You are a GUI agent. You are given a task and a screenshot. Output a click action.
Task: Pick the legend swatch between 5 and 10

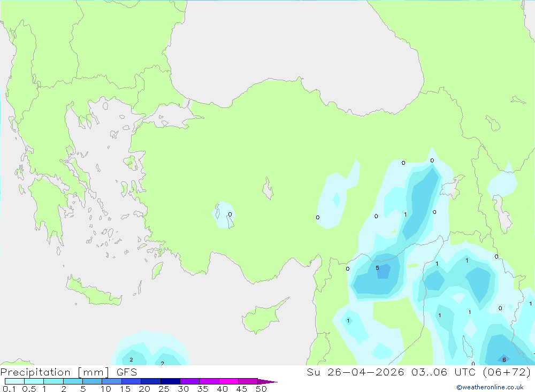(x=93, y=381)
